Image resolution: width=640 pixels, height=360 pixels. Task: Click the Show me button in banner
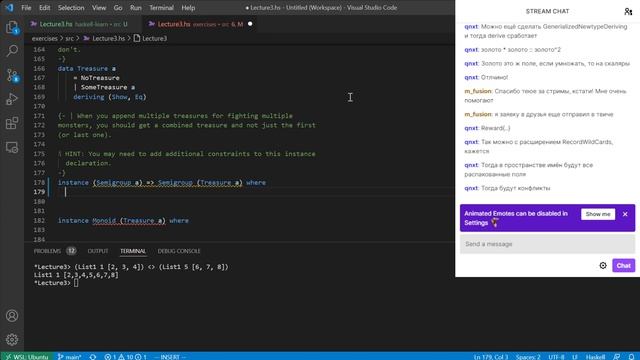point(598,214)
